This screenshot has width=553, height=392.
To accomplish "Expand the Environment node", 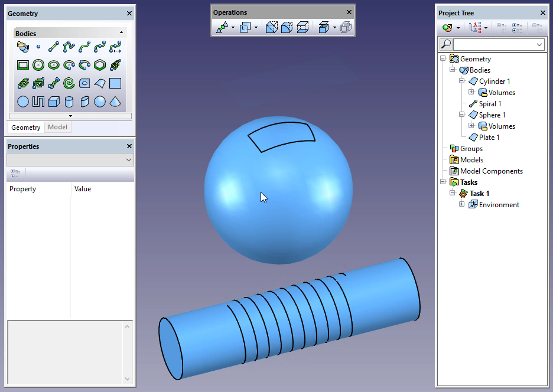I will [462, 205].
